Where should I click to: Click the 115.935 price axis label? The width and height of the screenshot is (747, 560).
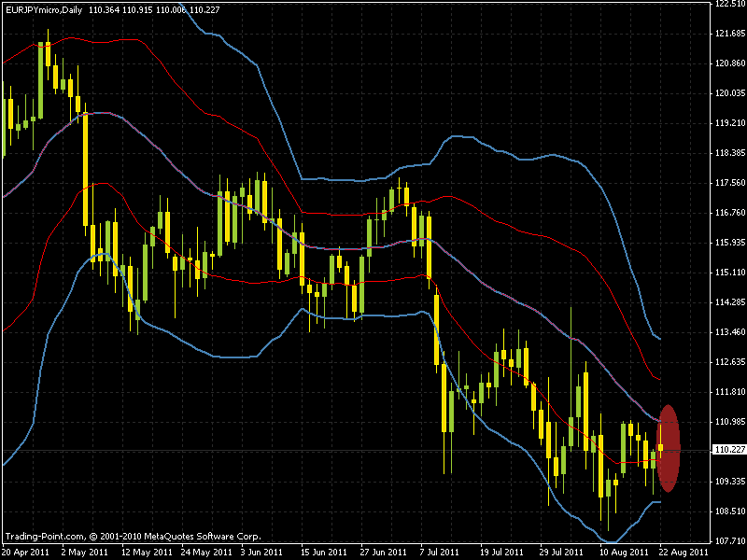pyautogui.click(x=730, y=243)
